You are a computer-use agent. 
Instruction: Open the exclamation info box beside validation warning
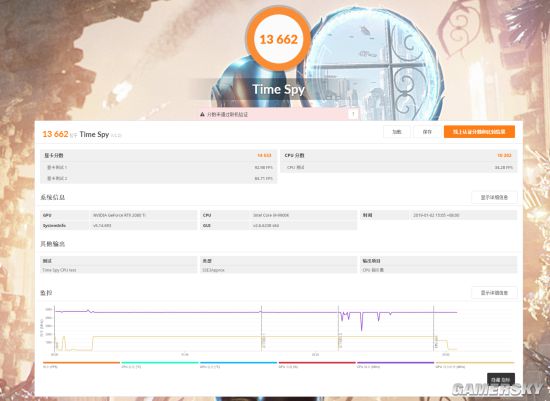(353, 114)
